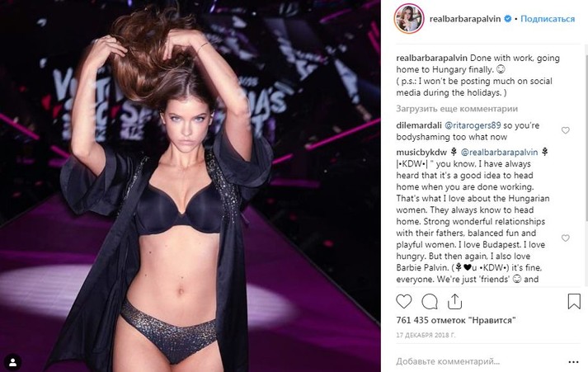Load more comments with Загрузить еще комментарии

[x=457, y=109]
